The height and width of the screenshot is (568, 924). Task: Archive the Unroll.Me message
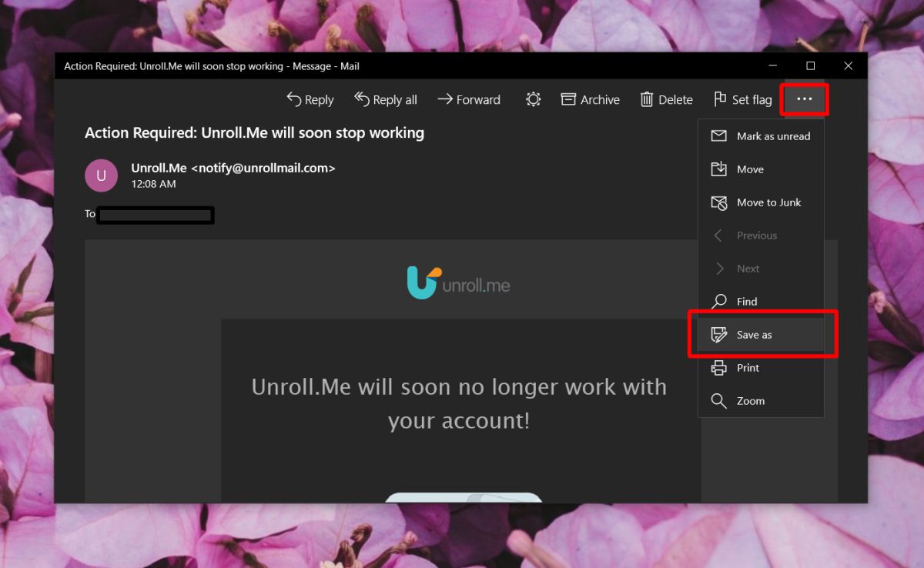tap(591, 99)
